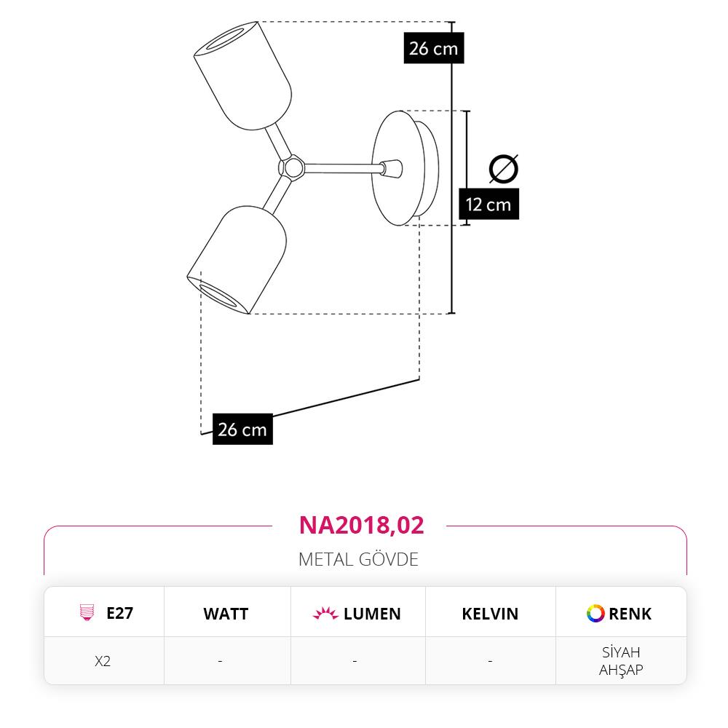
Task: Select the WATT column header
Action: click(x=226, y=614)
